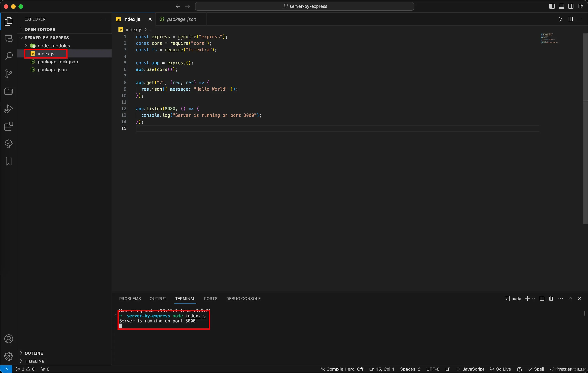
Task: Customize layout icon in title bar
Action: pos(581,6)
